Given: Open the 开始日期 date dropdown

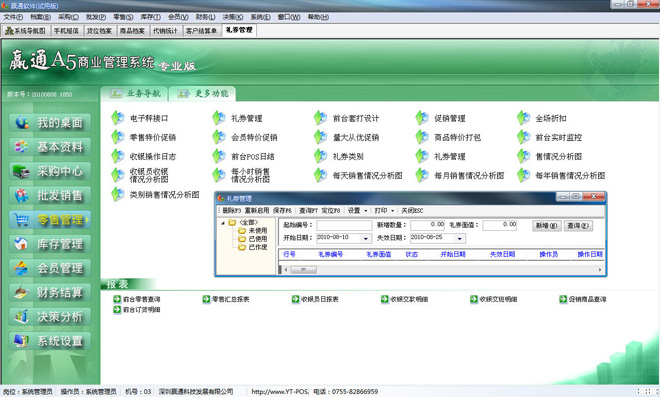Looking at the screenshot, I should coord(366,238).
